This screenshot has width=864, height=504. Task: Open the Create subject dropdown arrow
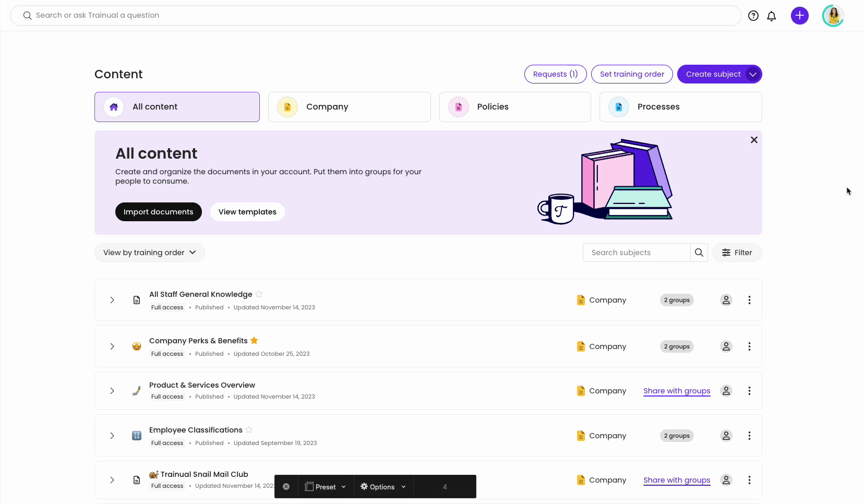753,74
